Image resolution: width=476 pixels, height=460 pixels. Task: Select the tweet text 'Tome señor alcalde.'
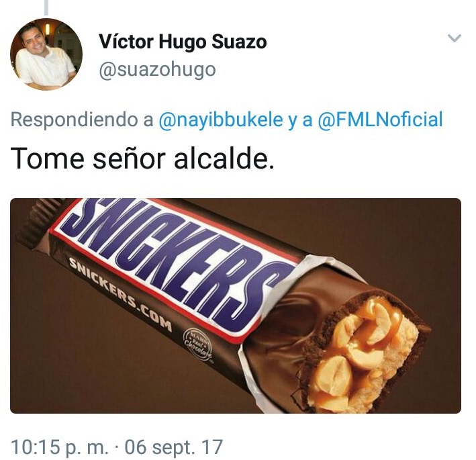tap(142, 158)
